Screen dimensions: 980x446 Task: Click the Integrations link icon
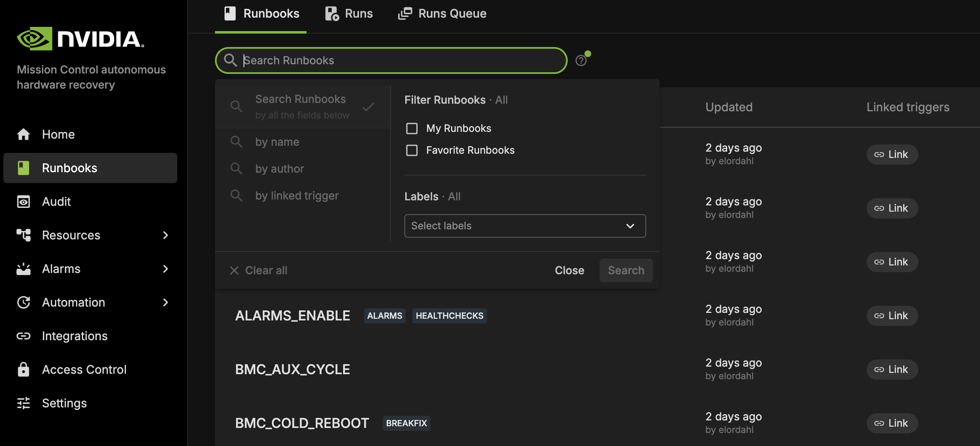[24, 336]
